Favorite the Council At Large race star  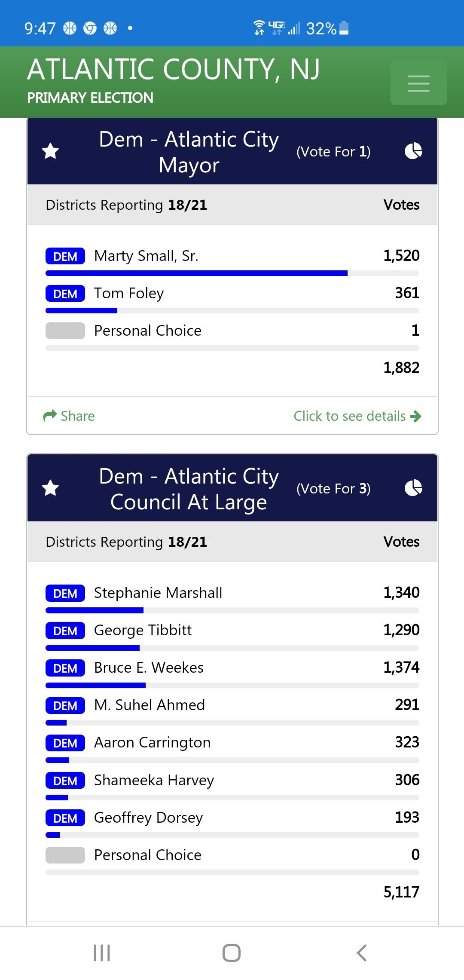(51, 488)
